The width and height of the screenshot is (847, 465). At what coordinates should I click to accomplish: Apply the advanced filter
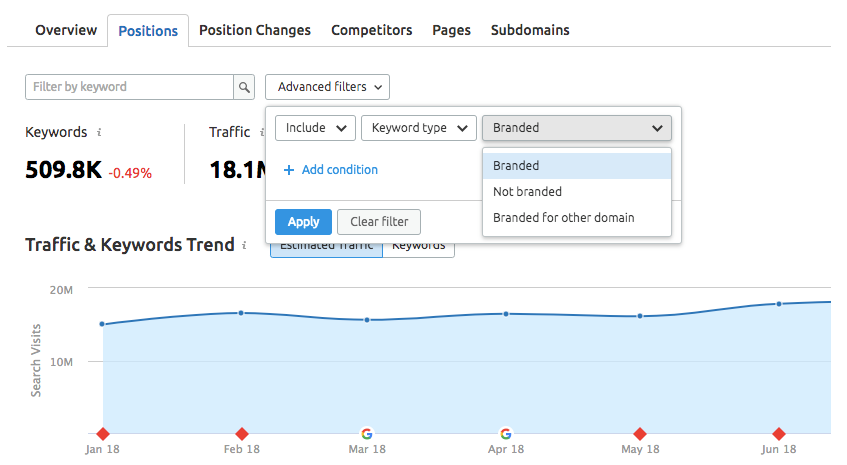304,222
